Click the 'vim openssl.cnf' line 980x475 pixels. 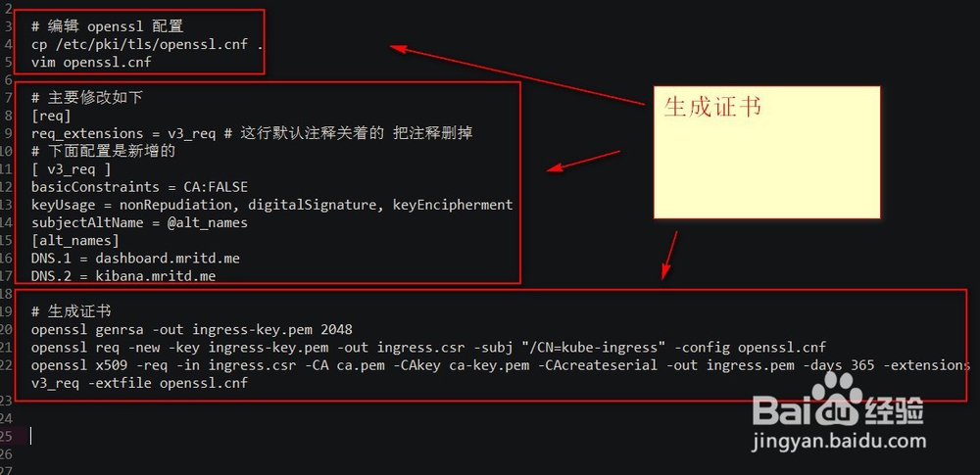91,62
